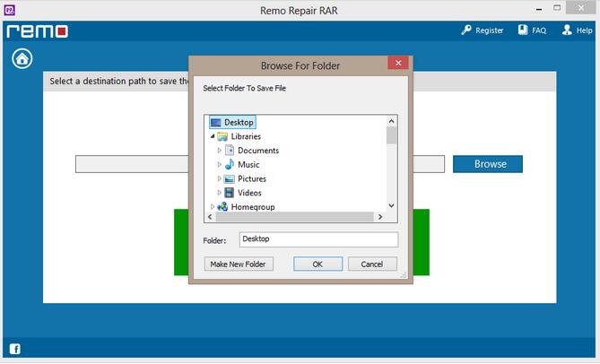Click the Help person icon
Image resolution: width=600 pixels, height=364 pixels.
pos(567,30)
